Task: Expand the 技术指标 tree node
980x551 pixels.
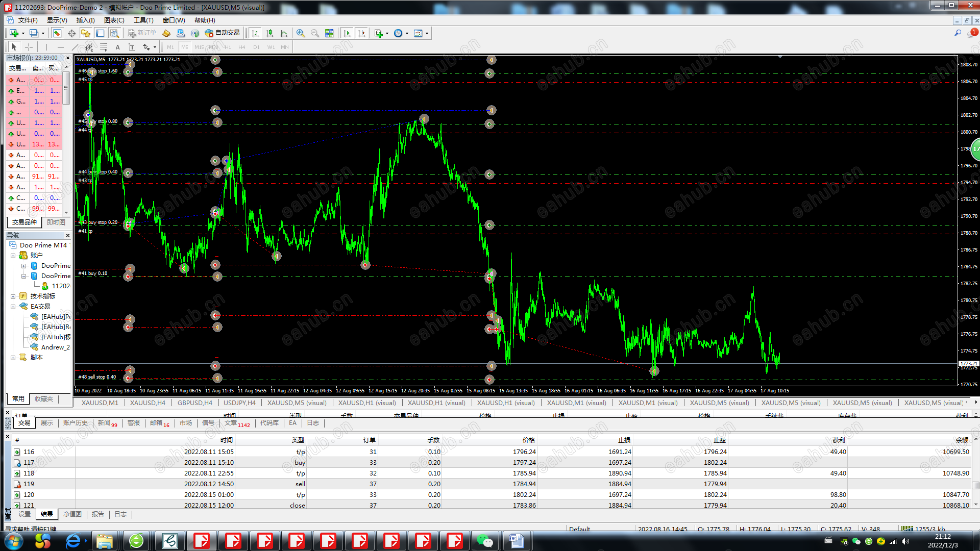Action: tap(13, 296)
